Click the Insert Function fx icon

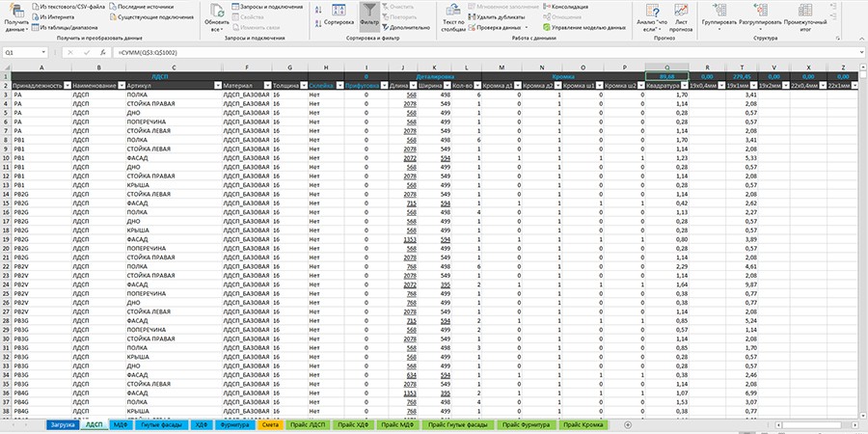point(104,51)
